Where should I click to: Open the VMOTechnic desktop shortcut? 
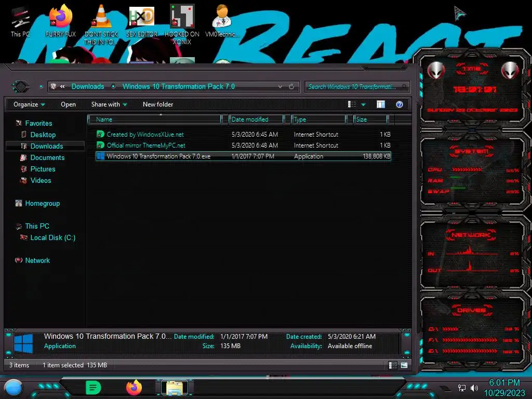tap(222, 21)
